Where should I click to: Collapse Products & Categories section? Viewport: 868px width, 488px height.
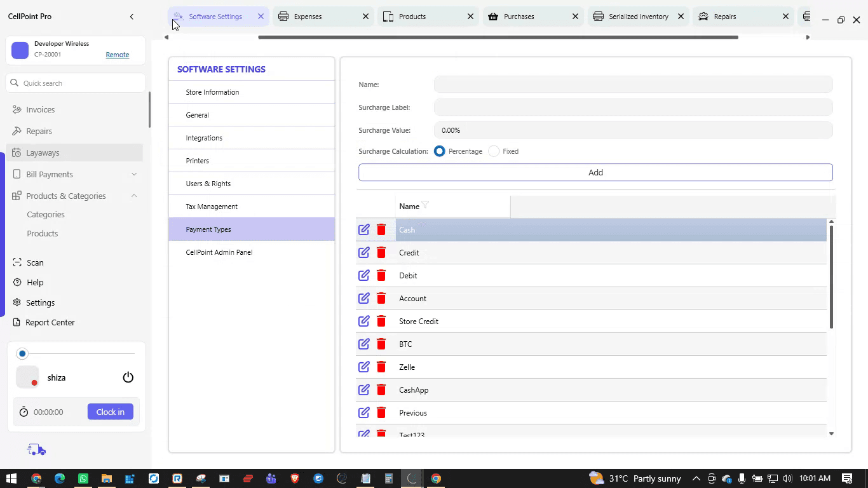[x=134, y=196]
